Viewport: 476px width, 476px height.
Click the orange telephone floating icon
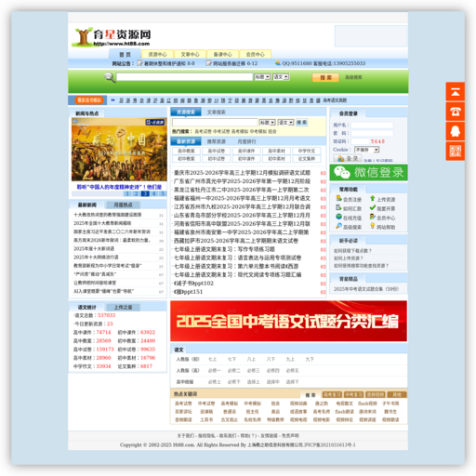[455, 112]
